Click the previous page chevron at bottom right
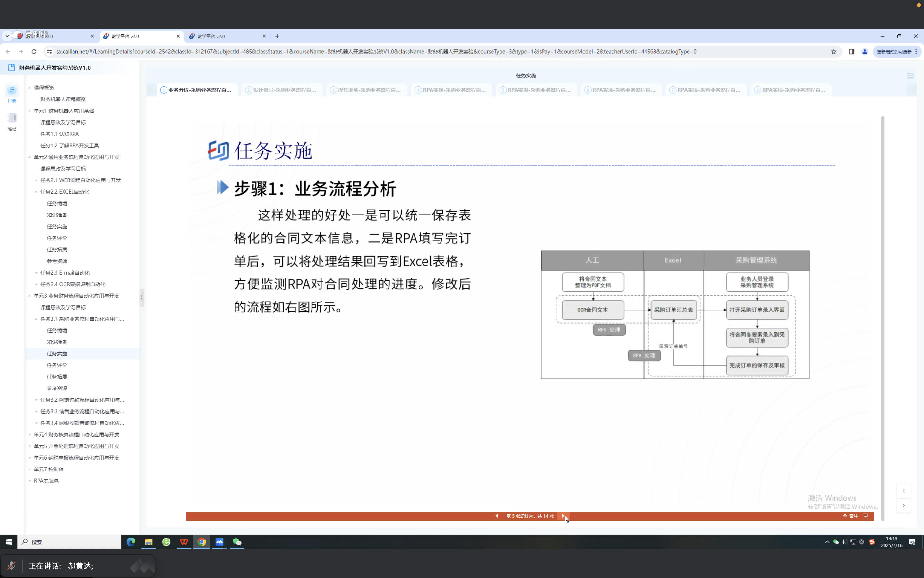The width and height of the screenshot is (924, 578). [903, 491]
